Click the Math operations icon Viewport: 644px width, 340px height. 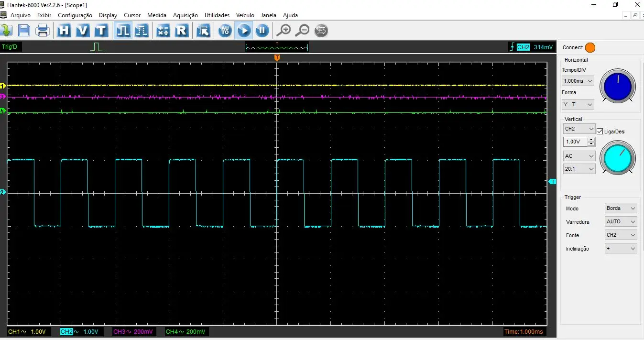coord(163,31)
